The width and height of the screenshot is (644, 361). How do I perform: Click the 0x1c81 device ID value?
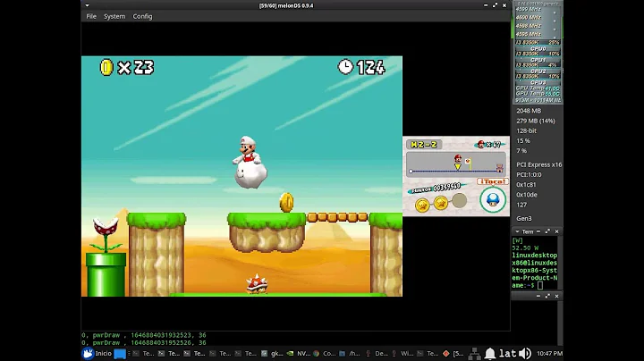527,185
